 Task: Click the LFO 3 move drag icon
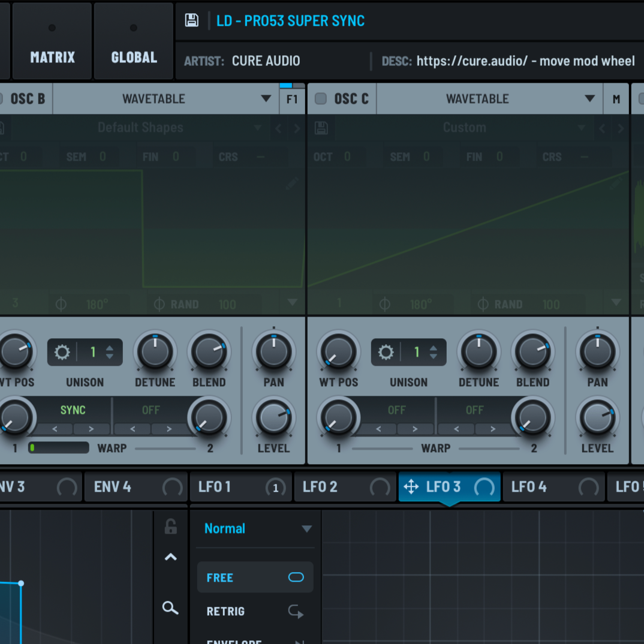(411, 486)
